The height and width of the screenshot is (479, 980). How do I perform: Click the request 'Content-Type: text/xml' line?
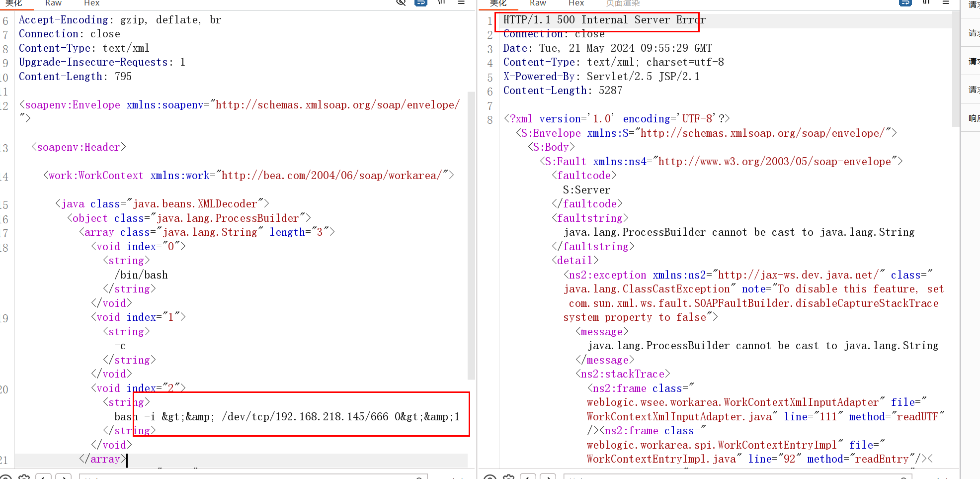tap(84, 48)
